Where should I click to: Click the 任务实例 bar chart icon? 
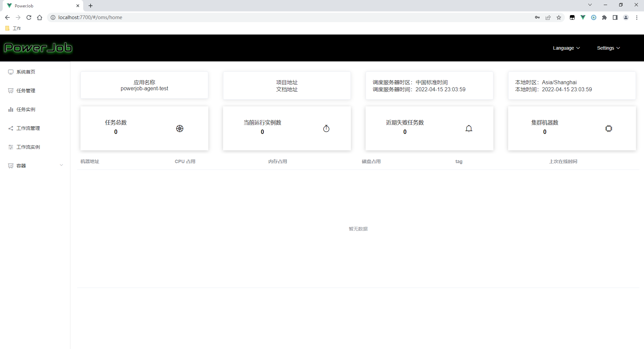click(x=10, y=109)
